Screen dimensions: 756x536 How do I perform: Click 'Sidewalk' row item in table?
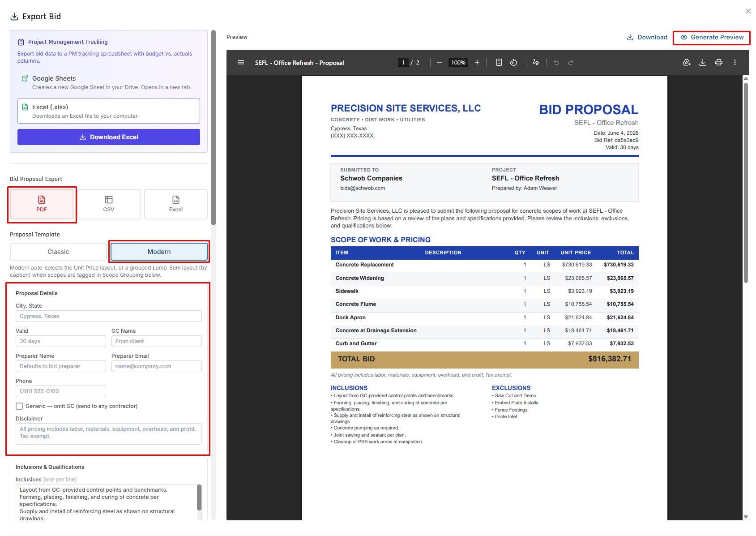click(x=347, y=291)
